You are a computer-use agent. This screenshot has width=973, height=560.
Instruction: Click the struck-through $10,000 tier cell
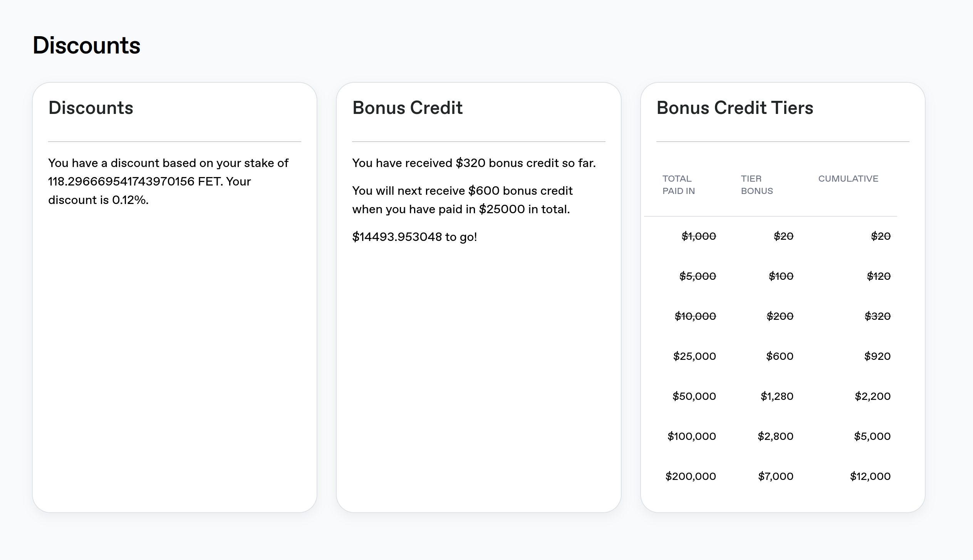click(695, 316)
